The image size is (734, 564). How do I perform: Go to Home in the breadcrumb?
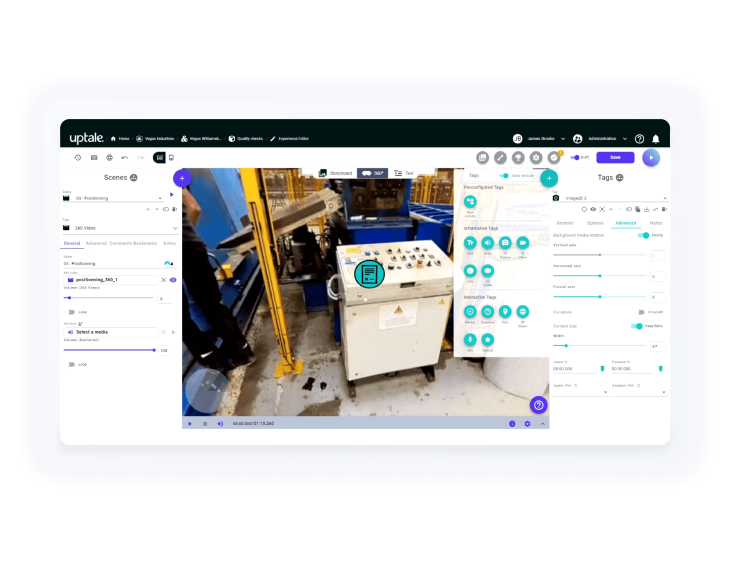[120, 139]
